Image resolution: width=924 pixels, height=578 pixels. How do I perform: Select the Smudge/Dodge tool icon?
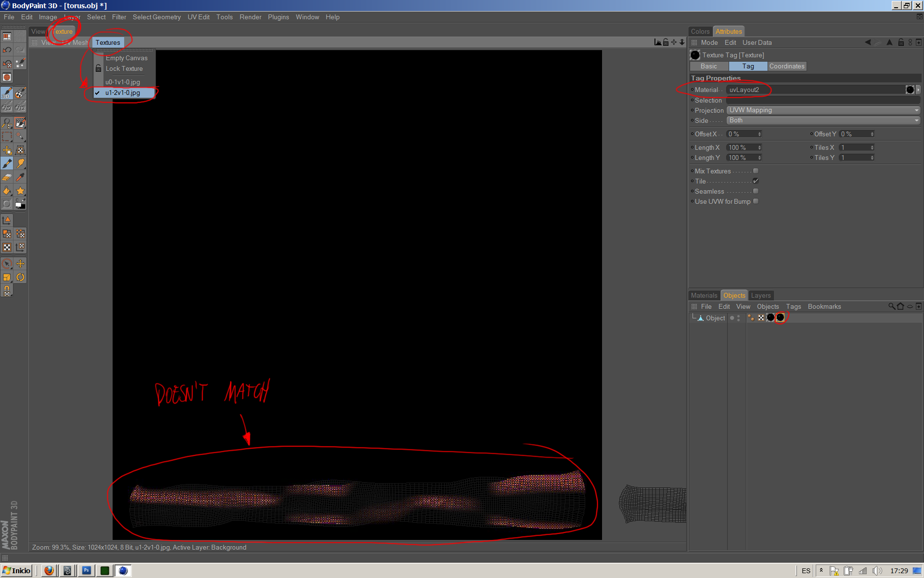(20, 164)
